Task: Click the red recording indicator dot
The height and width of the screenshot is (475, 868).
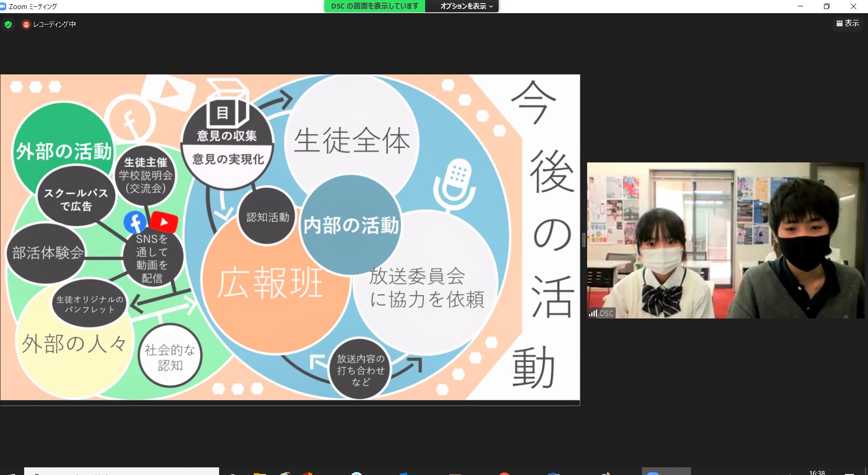Action: point(26,24)
